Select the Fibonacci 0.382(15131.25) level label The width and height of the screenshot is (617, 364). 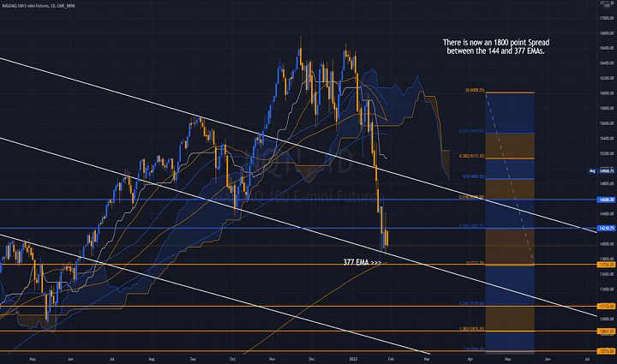[472, 156]
